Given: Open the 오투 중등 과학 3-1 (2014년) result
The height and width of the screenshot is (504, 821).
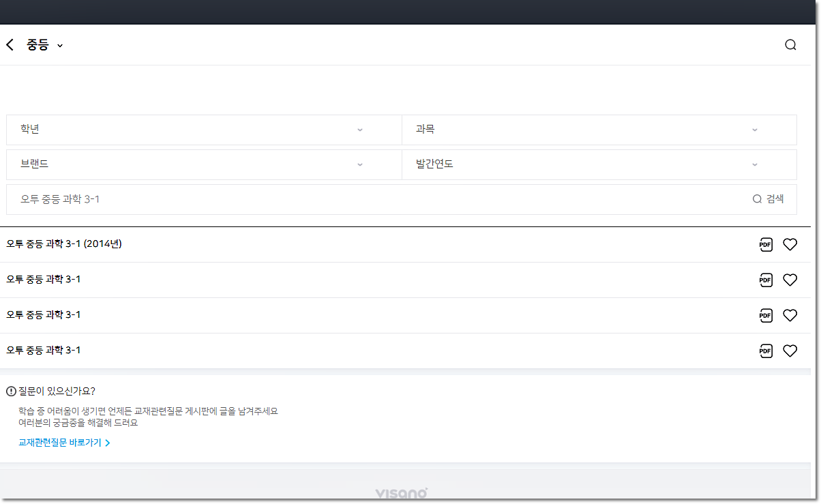Looking at the screenshot, I should click(x=64, y=244).
